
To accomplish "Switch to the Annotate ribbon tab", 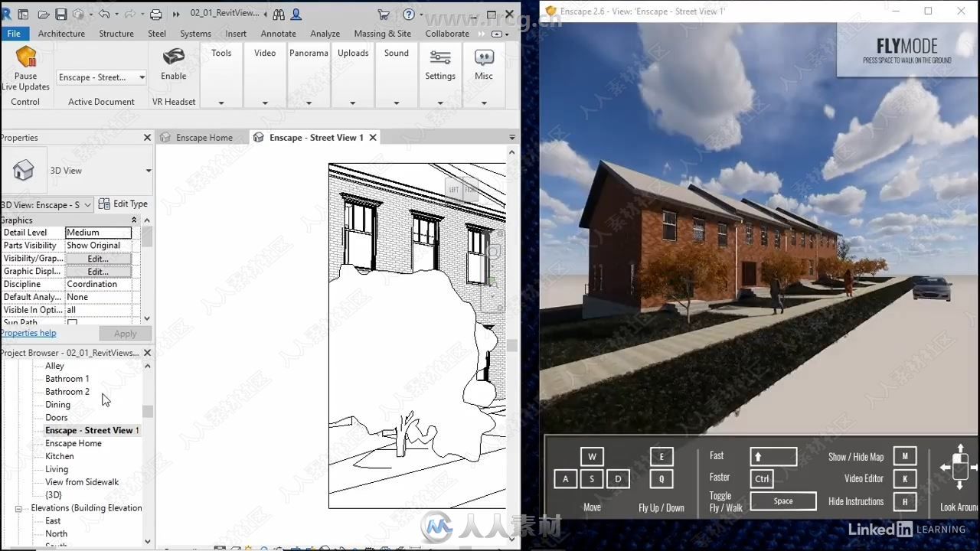I will point(279,34).
